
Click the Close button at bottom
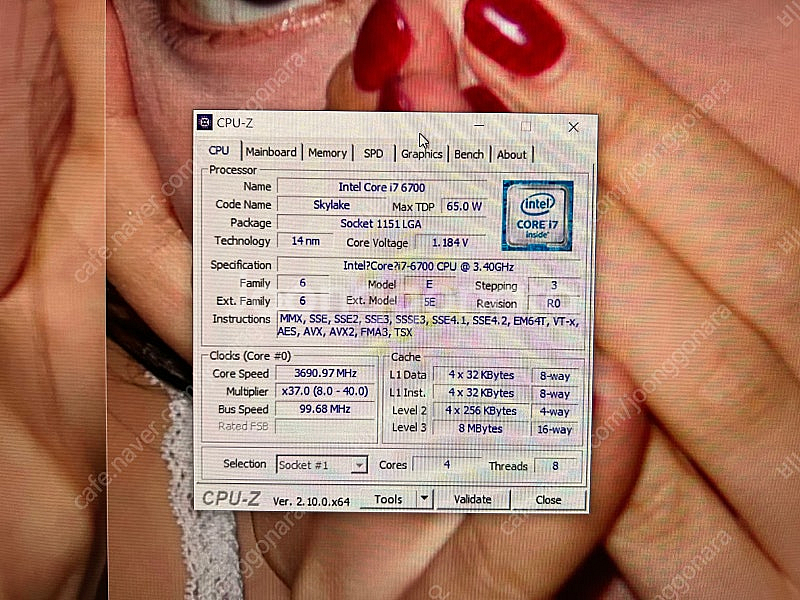coord(548,500)
